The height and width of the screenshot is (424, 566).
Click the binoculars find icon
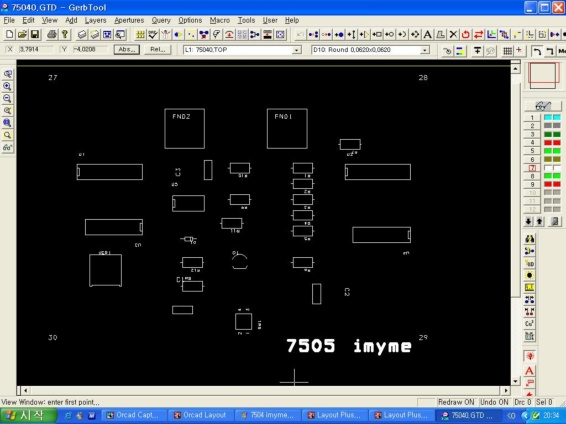click(530, 239)
